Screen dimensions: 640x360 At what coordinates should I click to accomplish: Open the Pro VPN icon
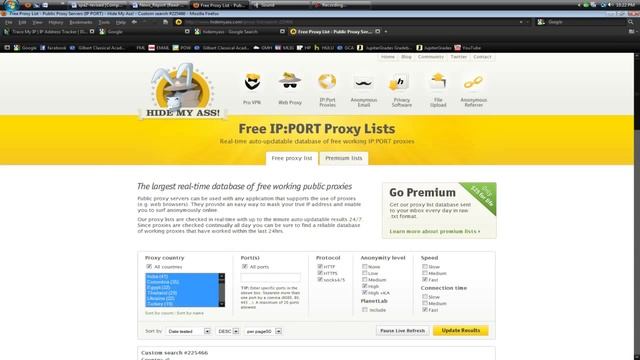pos(252,82)
